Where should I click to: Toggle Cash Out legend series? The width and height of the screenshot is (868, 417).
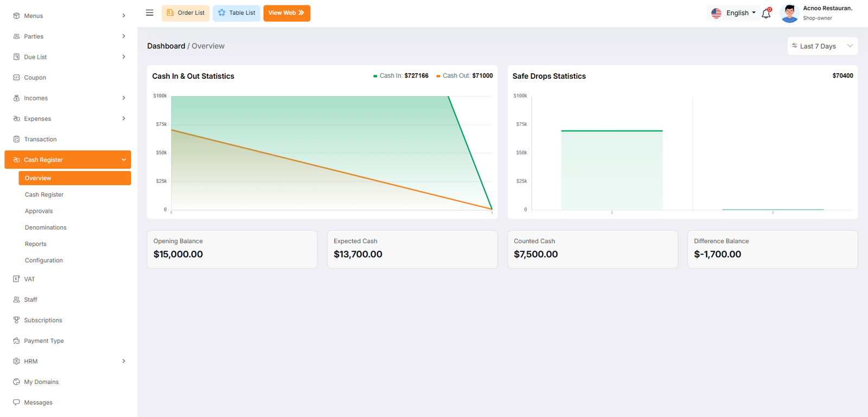[464, 76]
